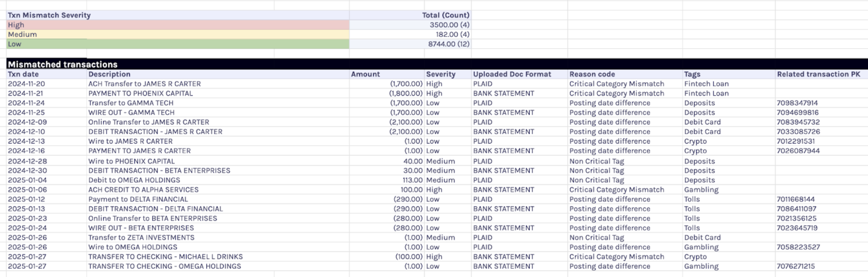868x277 pixels.
Task: Click 'PAYMENT TO PHOENIX CAPITAL' description cell
Action: tap(218, 93)
